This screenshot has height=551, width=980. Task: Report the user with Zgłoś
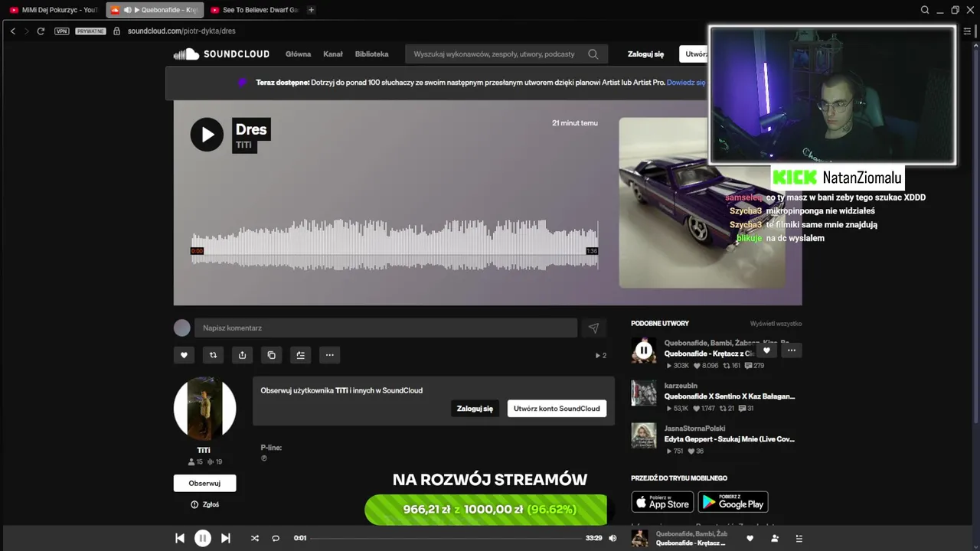point(204,504)
